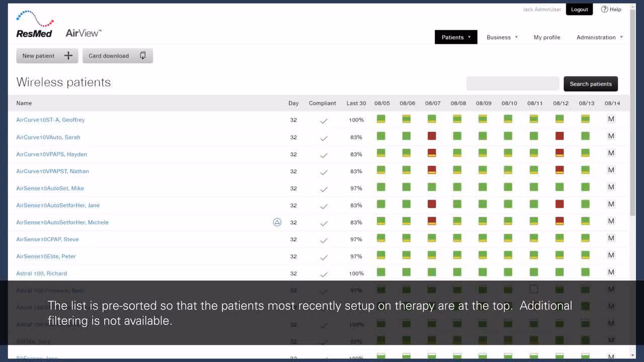
Task: Focus the patient search text field
Action: [512, 84]
